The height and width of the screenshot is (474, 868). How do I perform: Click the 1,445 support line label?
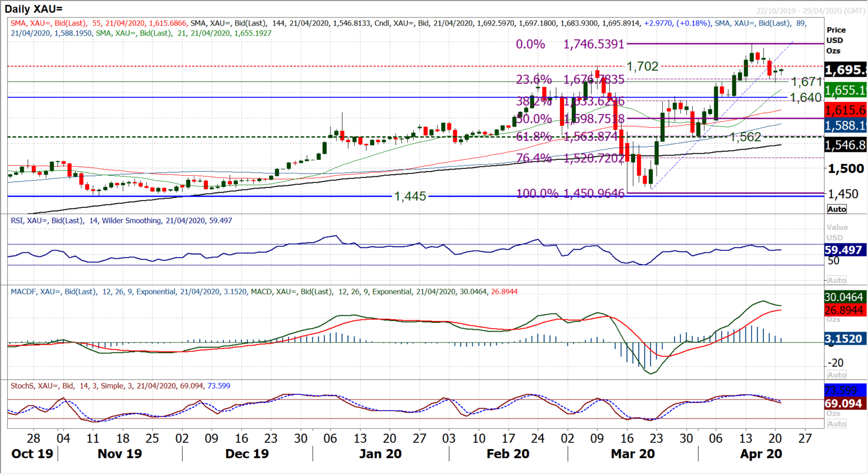pyautogui.click(x=410, y=197)
